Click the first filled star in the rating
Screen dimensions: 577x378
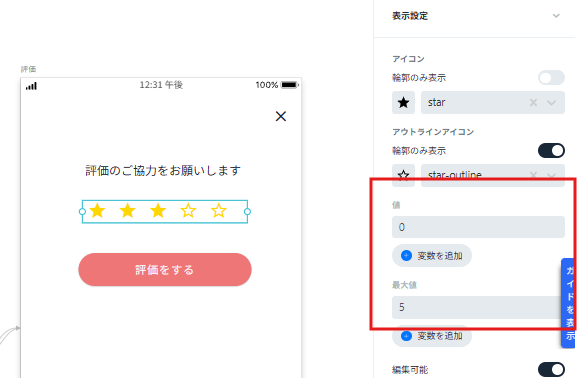click(x=98, y=211)
